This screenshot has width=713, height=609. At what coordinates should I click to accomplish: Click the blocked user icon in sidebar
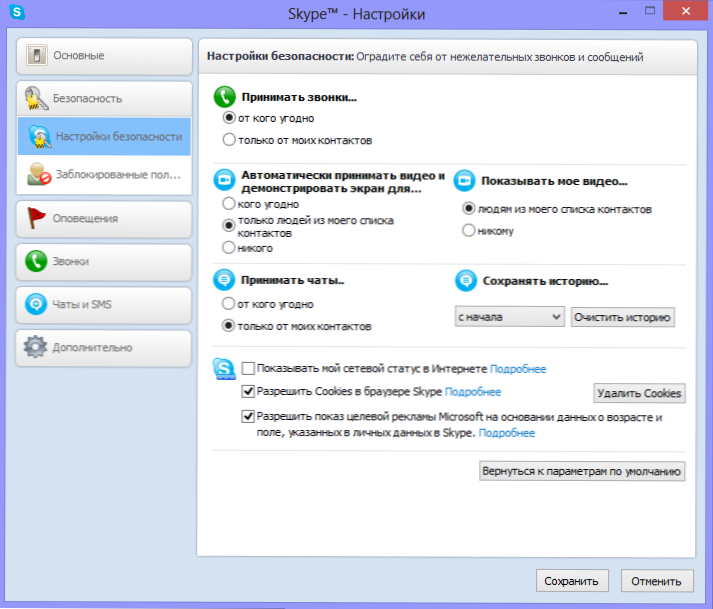(39, 174)
